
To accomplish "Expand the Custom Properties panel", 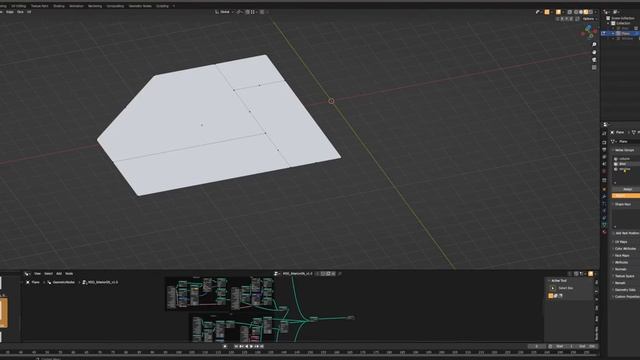I will click(x=626, y=297).
